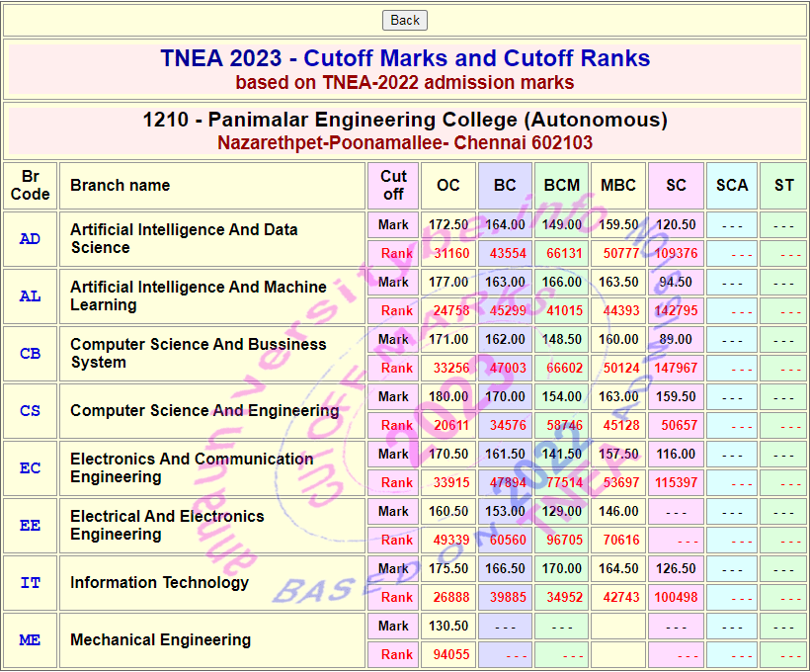Screen dimensions: 810x672
Task: Click the 'Br Code' column header
Action: point(30,186)
